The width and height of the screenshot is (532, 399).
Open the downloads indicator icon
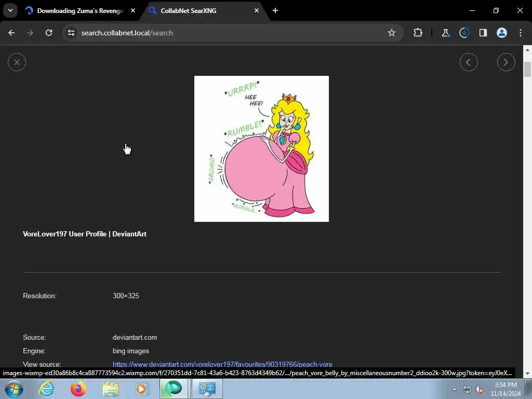coord(464,33)
